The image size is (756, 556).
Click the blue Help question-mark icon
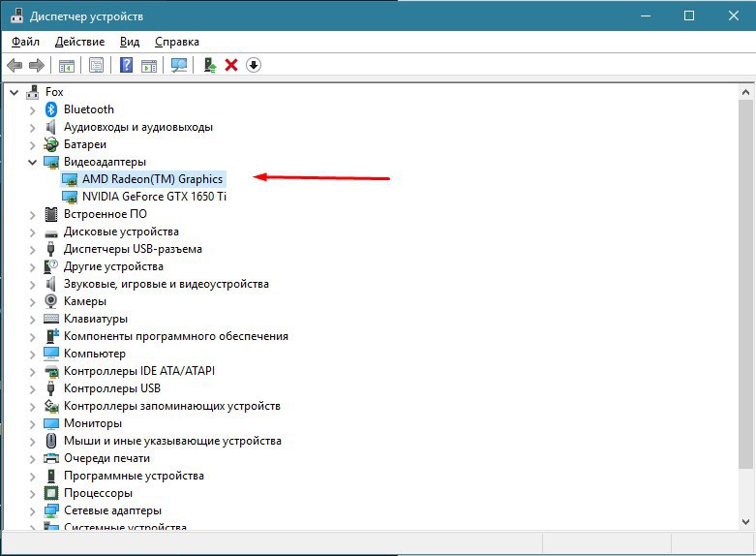pos(126,65)
